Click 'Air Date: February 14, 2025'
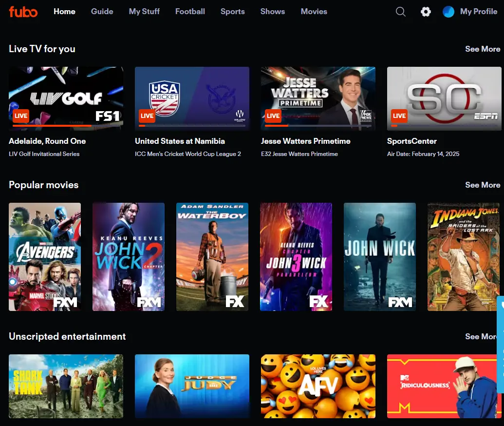 (x=423, y=154)
